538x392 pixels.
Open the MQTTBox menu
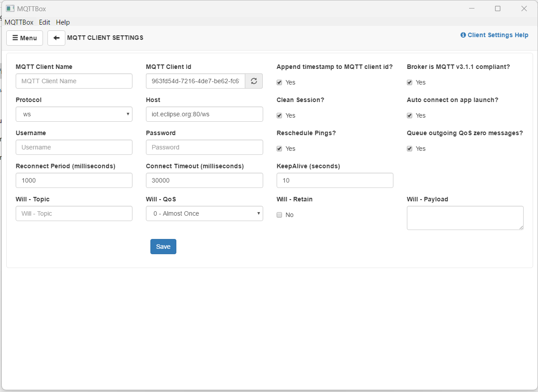point(19,22)
